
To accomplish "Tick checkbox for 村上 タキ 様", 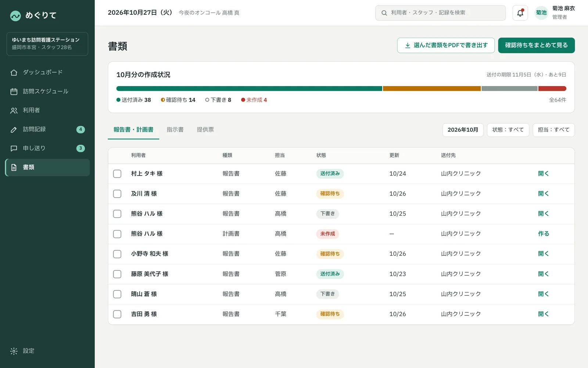I will click(x=117, y=174).
